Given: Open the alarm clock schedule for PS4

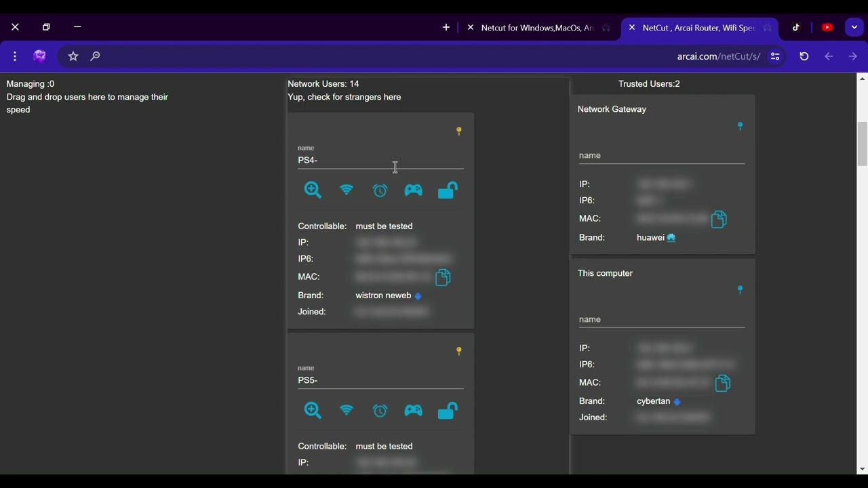Looking at the screenshot, I should [380, 190].
